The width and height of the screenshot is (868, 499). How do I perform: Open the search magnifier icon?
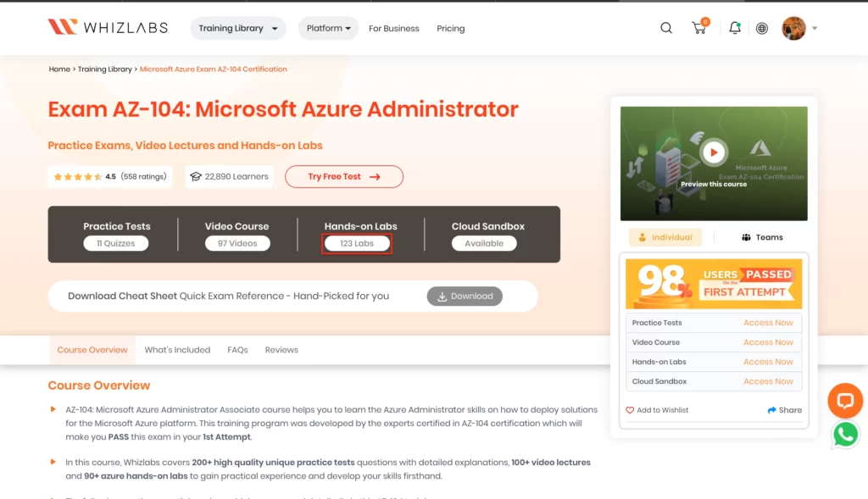666,28
